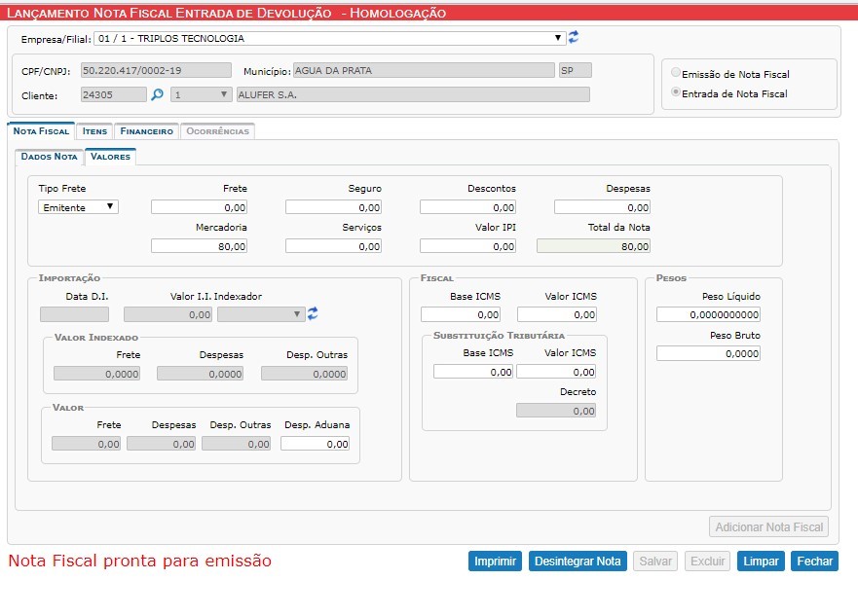Click the refresh icon beside Indexador dropdown
858x616 pixels.
pos(313,313)
